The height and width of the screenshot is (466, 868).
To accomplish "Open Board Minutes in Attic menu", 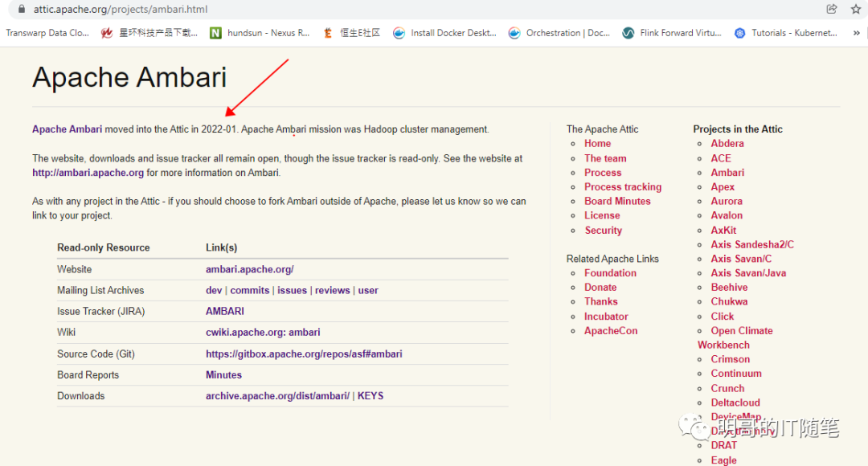I will coord(617,202).
